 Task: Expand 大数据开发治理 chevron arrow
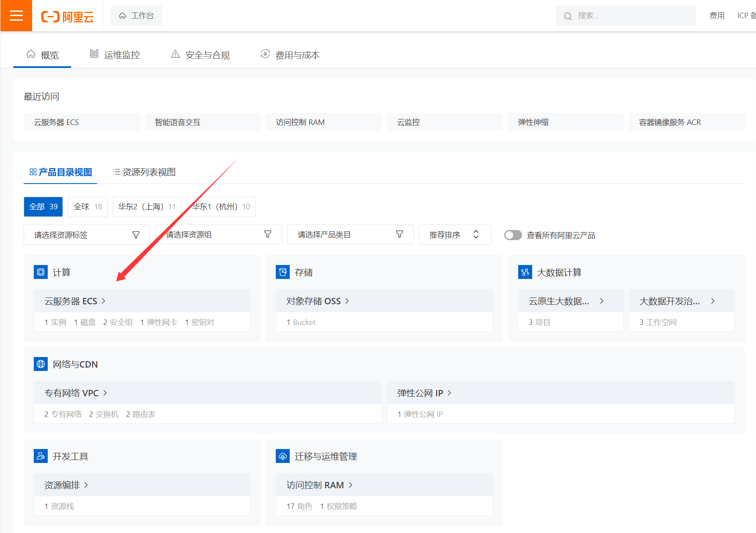tap(713, 301)
